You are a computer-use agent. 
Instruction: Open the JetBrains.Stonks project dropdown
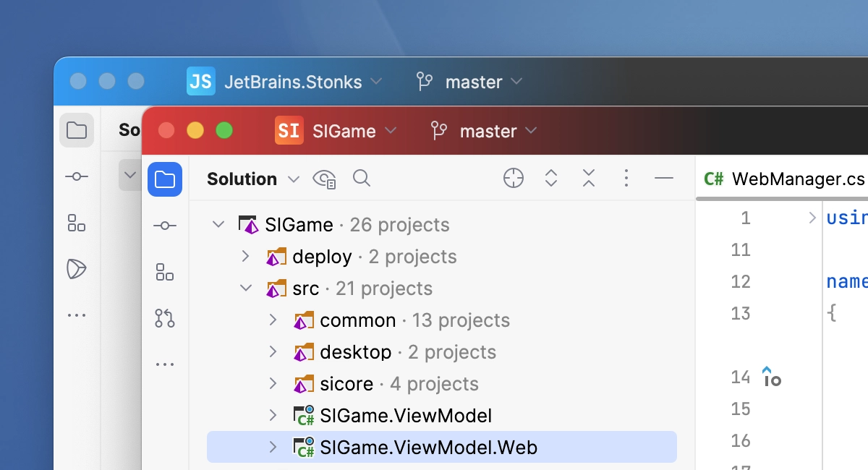pyautogui.click(x=303, y=82)
